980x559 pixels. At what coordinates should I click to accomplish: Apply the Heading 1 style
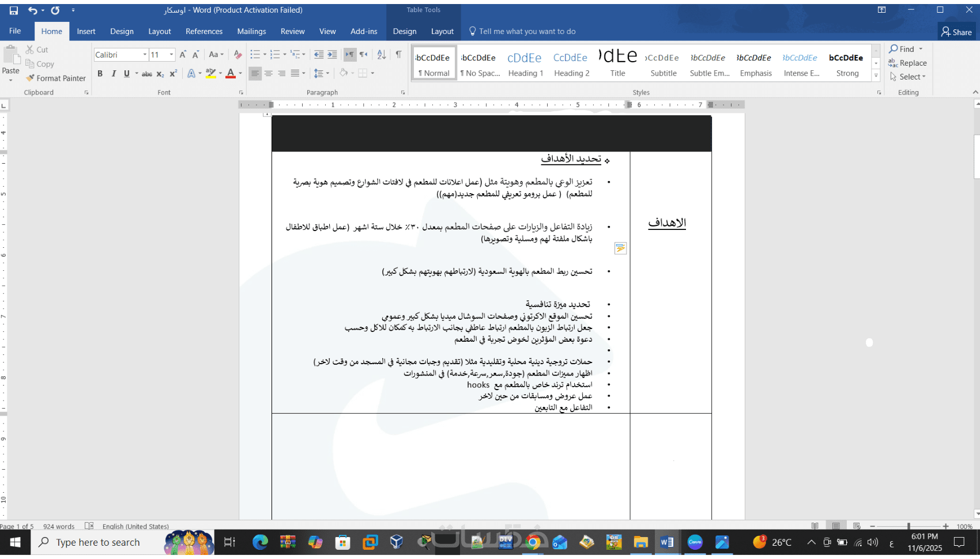point(525,63)
